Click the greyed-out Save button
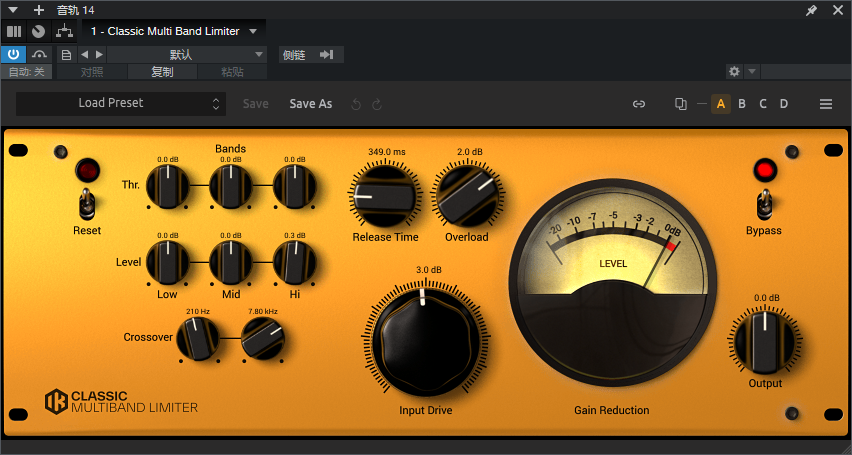This screenshot has width=852, height=455. click(x=255, y=104)
